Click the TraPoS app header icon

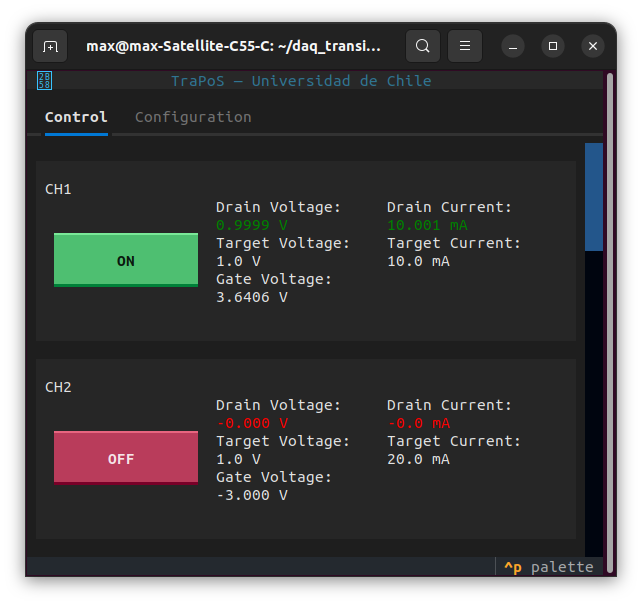click(x=44, y=81)
